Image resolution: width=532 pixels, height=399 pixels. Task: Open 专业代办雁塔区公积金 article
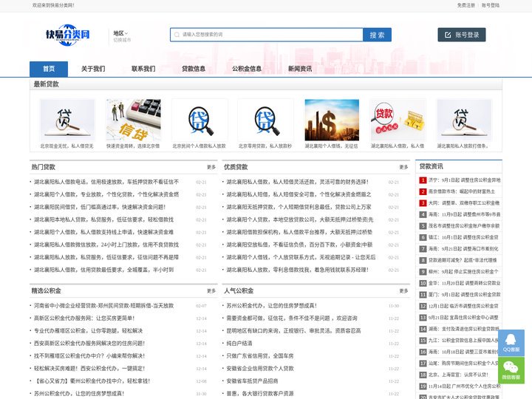tap(88, 331)
